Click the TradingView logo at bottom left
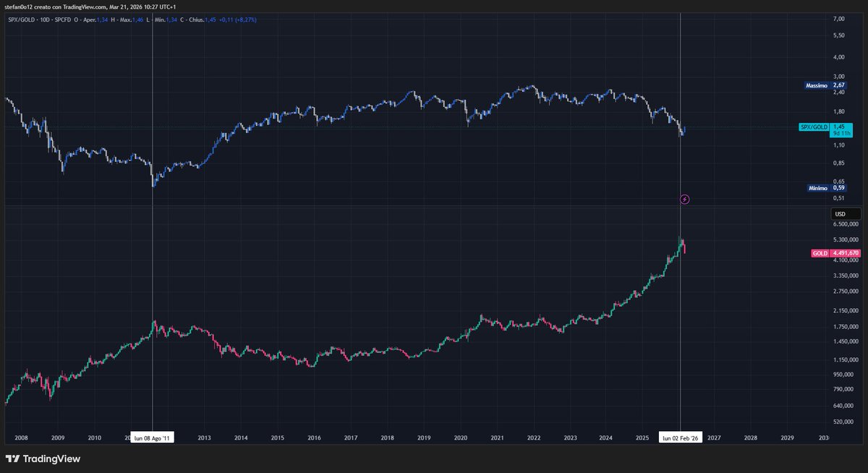The height and width of the screenshot is (473, 868). (x=43, y=459)
